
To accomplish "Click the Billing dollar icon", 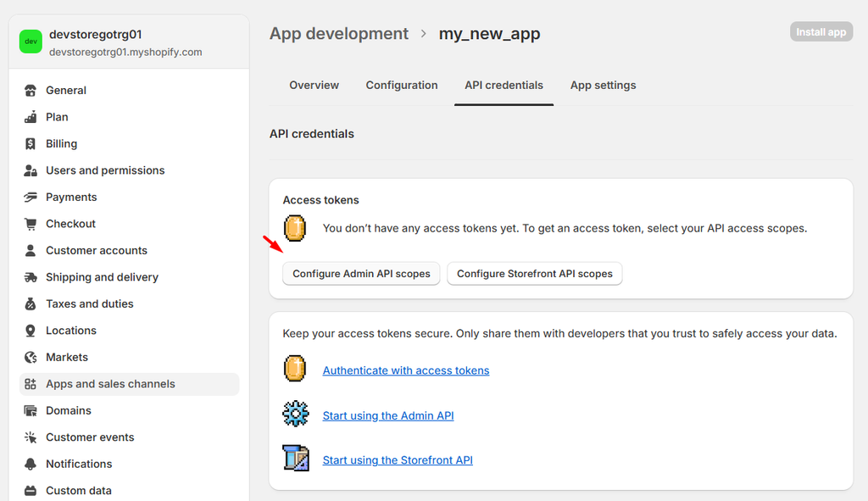I will [31, 144].
